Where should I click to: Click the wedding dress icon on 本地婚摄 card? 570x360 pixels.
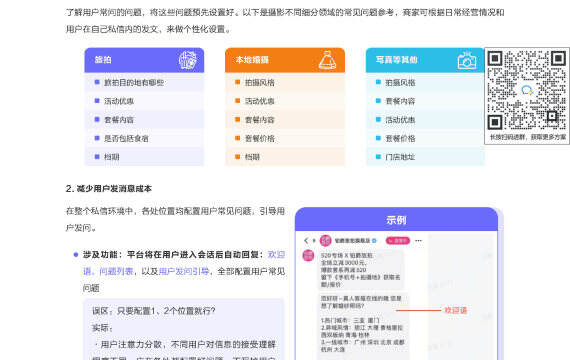click(327, 60)
